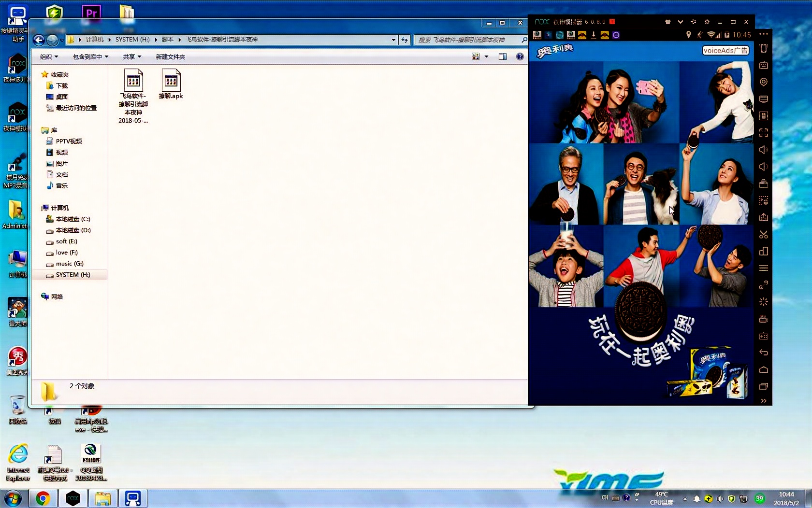
Task: Toggle the preview pane button
Action: 503,56
